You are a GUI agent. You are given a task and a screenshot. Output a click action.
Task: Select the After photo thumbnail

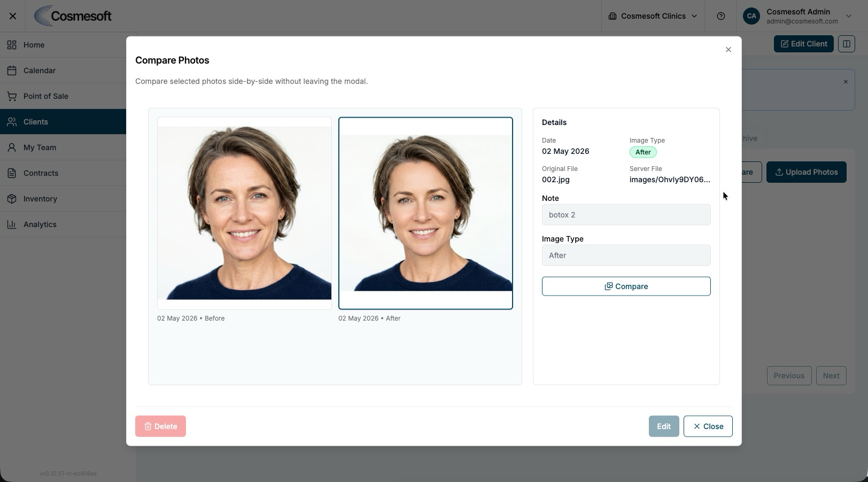(425, 213)
